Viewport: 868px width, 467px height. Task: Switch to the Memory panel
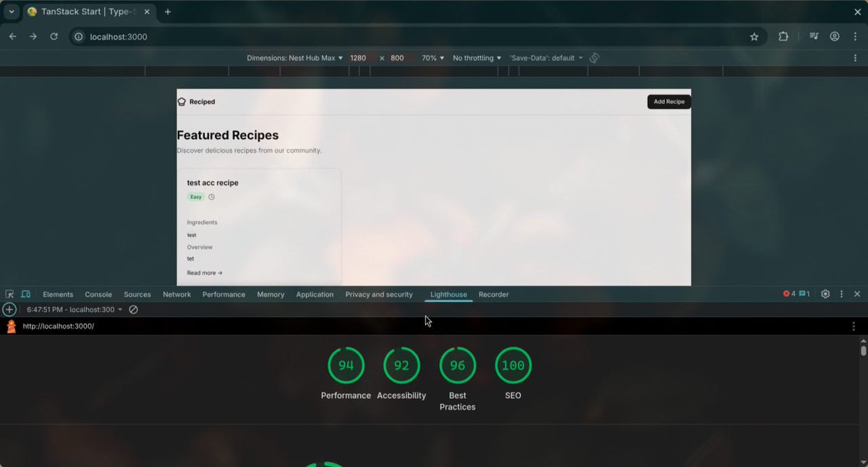[x=271, y=295]
